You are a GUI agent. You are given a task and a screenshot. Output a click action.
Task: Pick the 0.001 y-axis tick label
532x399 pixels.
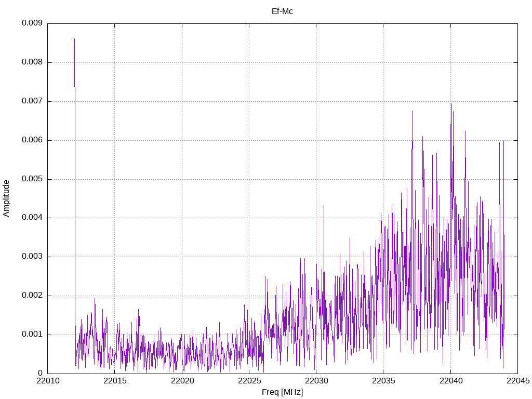point(32,335)
